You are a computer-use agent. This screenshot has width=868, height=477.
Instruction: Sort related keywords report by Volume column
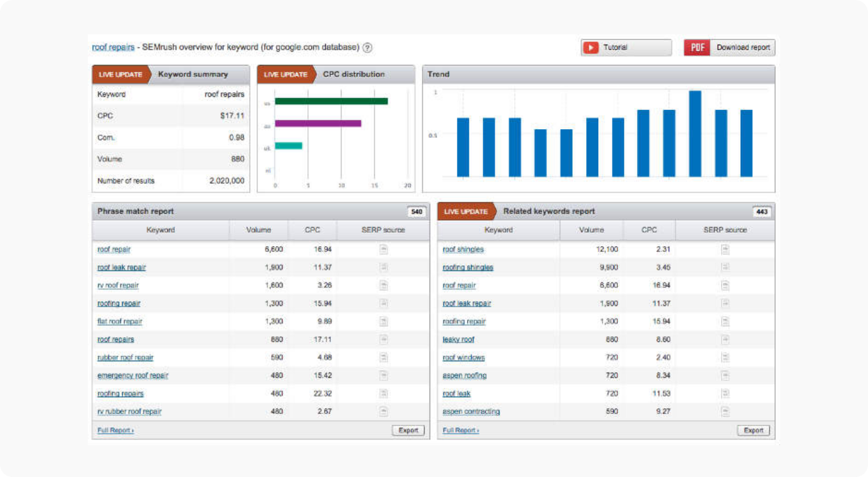591,230
